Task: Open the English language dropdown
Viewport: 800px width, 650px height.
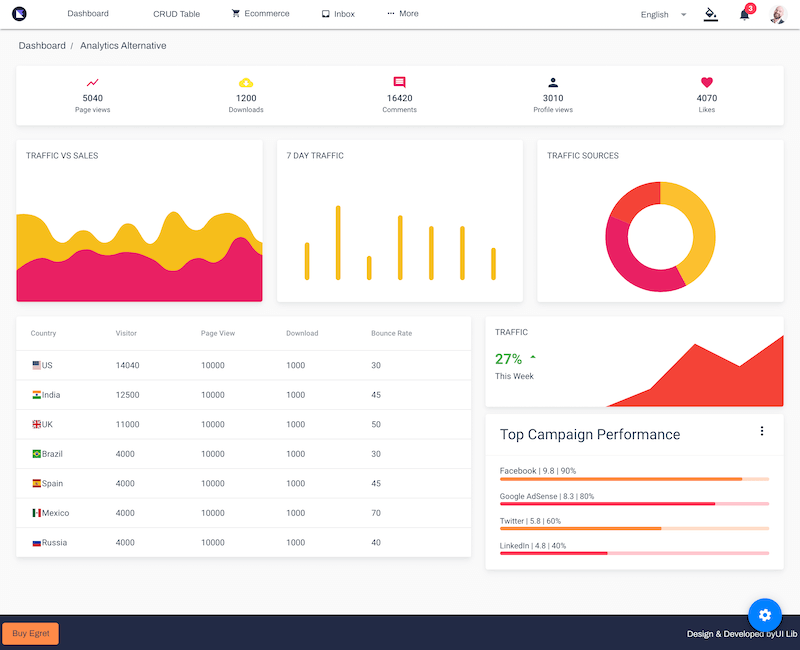Action: pyautogui.click(x=663, y=15)
